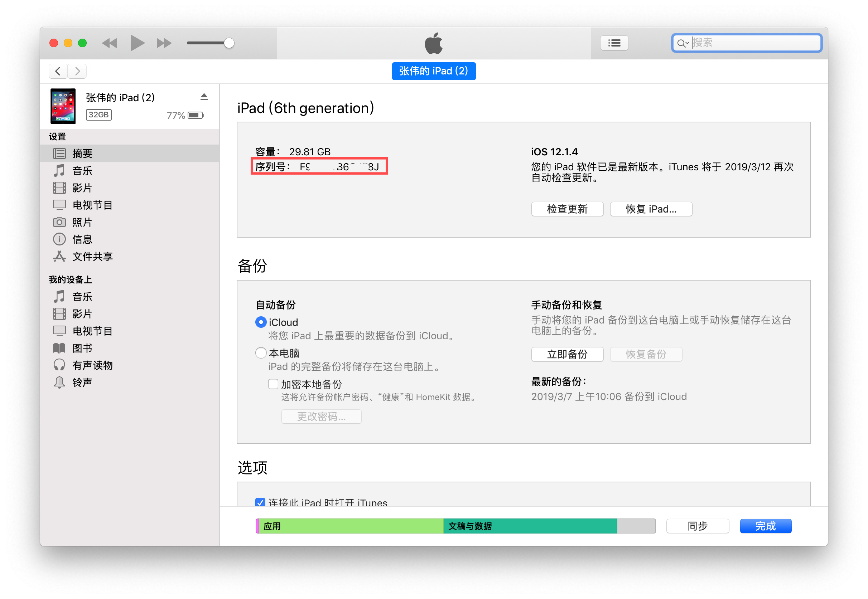This screenshot has height=599, width=868.
Task: Open 铃声 in the device sidebar
Action: [x=82, y=382]
